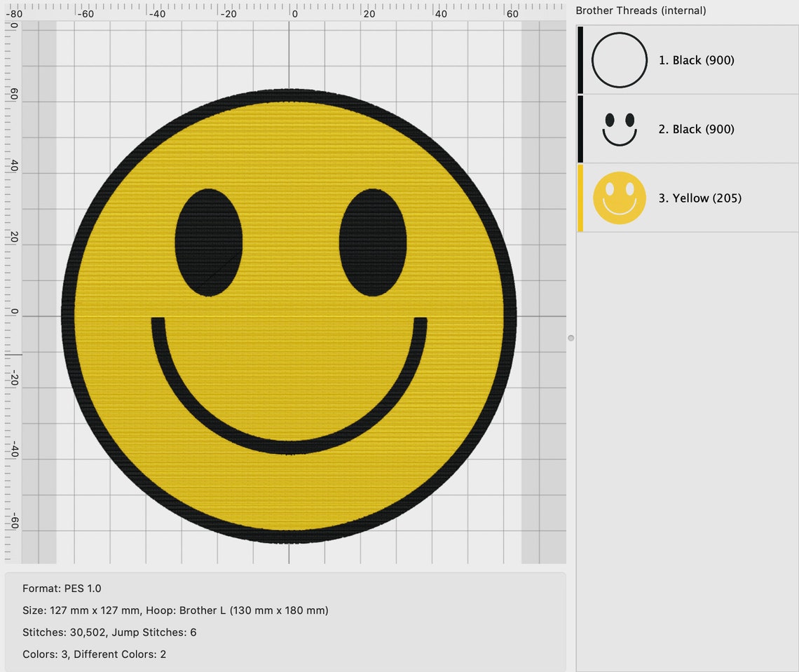799x672 pixels.
Task: Select thread entry "3. Yellow (205)"
Action: click(x=699, y=198)
